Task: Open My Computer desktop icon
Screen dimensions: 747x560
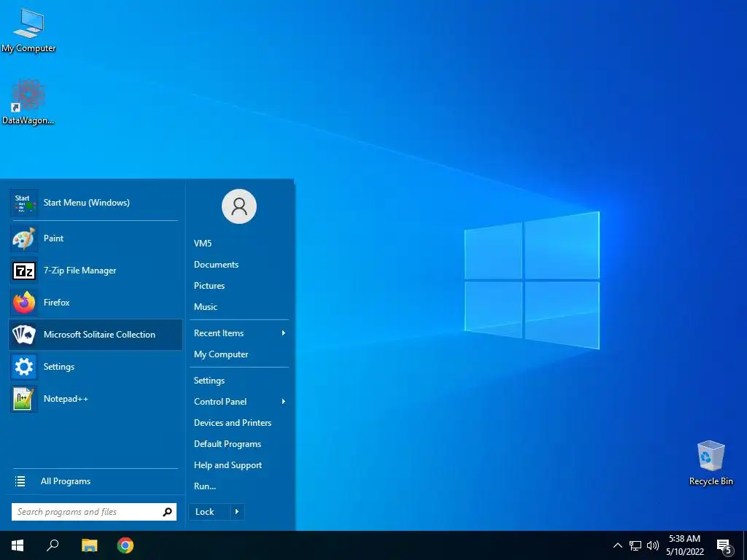Action: [x=28, y=30]
